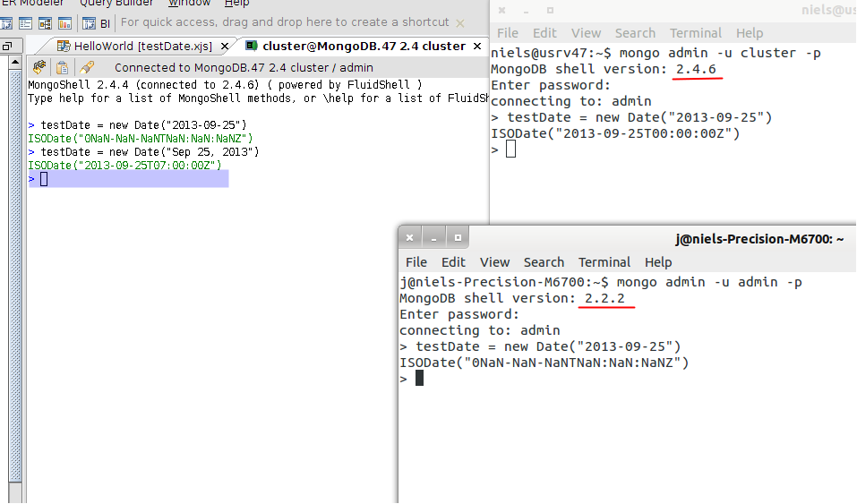The image size is (857, 504).
Task: Click the restore panel icon at left edge
Action: [x=6, y=47]
